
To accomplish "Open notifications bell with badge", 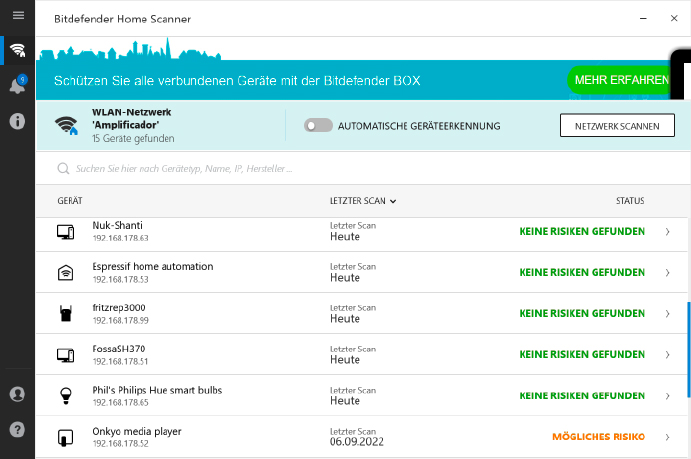I will pyautogui.click(x=18, y=85).
